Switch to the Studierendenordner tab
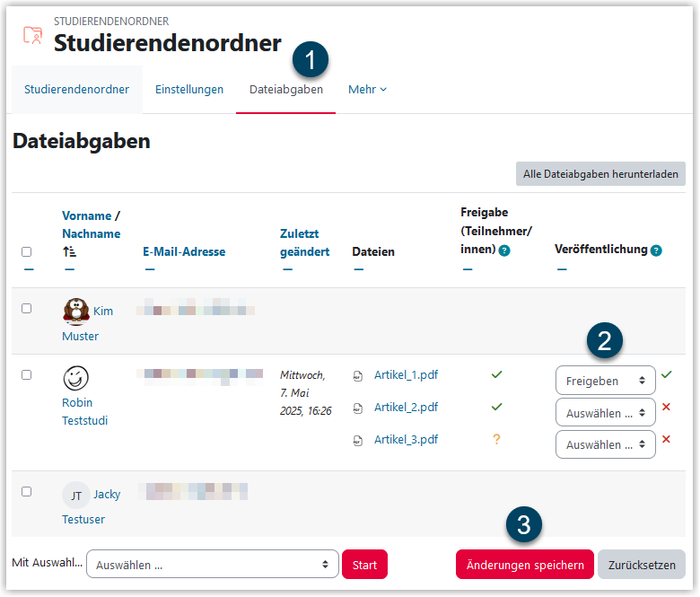The width and height of the screenshot is (700, 597). click(77, 90)
